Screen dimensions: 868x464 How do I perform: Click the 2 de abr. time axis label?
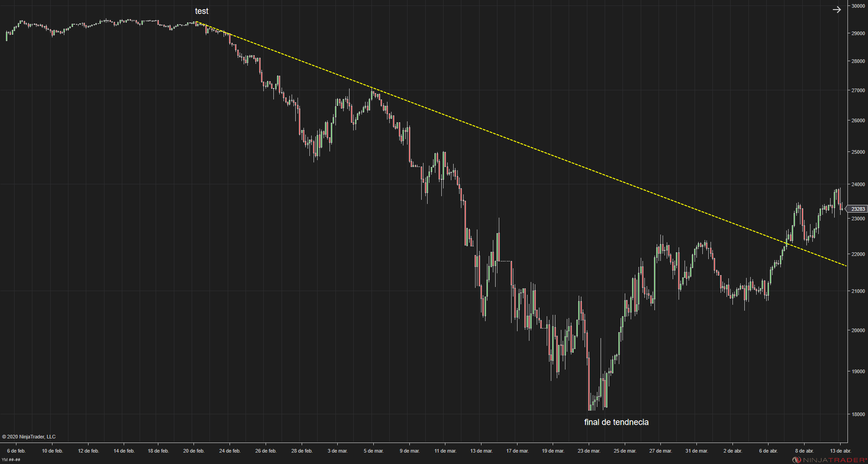pos(732,451)
